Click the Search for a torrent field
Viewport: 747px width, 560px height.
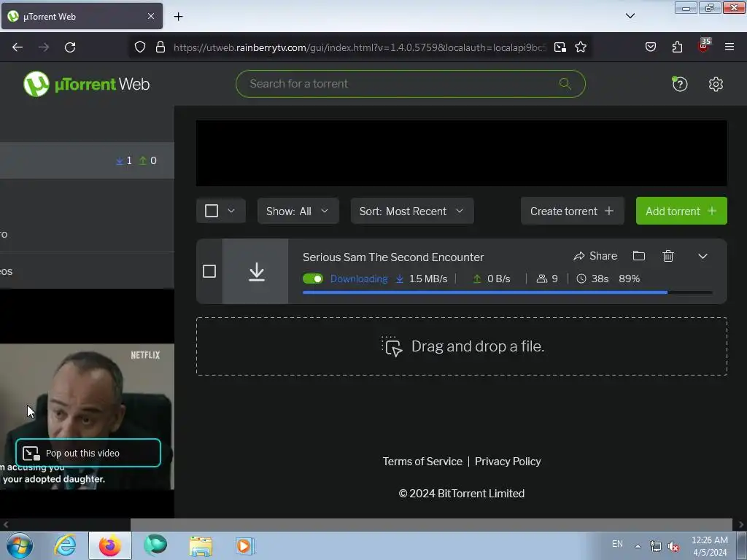coord(410,84)
